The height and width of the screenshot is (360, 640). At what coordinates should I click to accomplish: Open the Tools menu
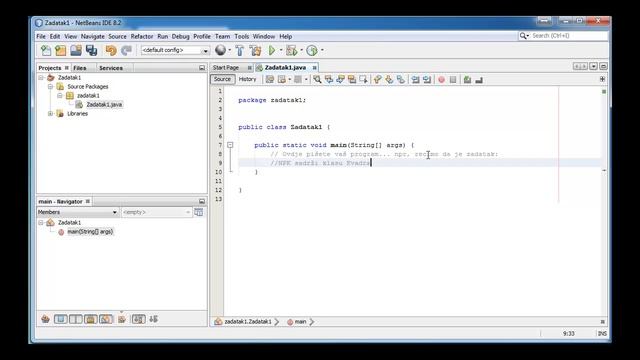(241, 36)
